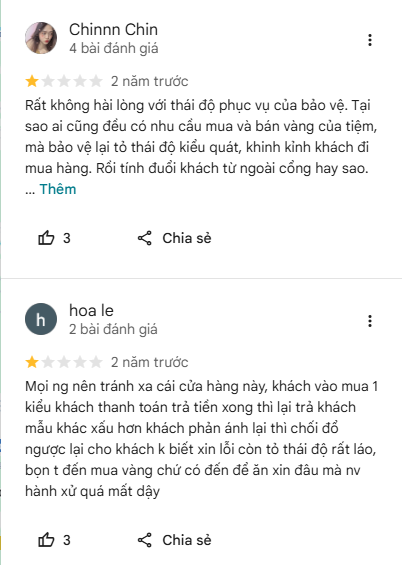Screen dimensions: 402x565
Task: Click the star rating of hoa le's review
Action: point(64,362)
